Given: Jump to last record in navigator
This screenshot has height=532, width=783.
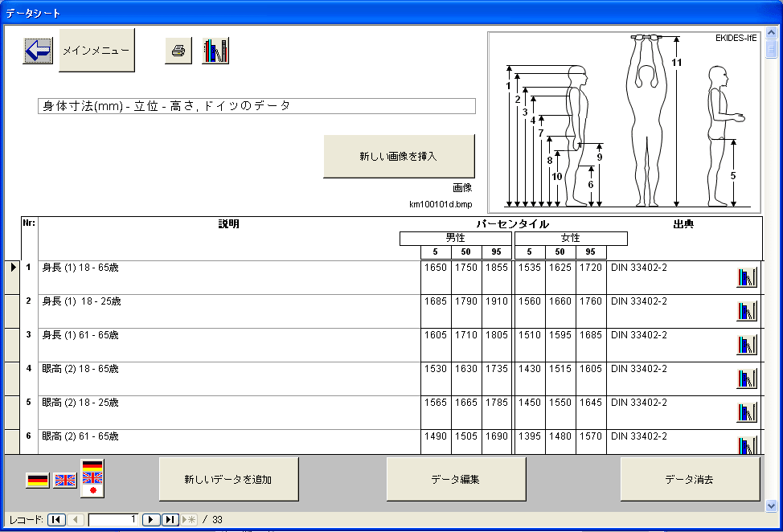Looking at the screenshot, I should click(x=170, y=520).
